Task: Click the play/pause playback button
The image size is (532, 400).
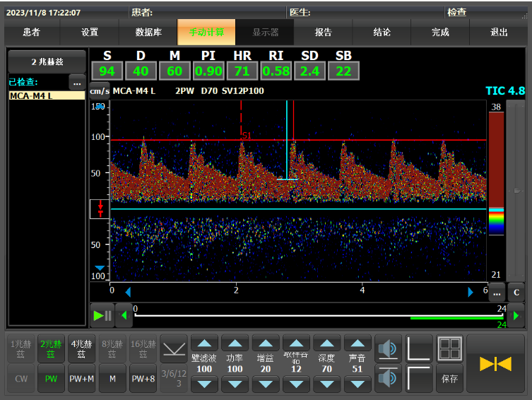Action: coord(102,316)
